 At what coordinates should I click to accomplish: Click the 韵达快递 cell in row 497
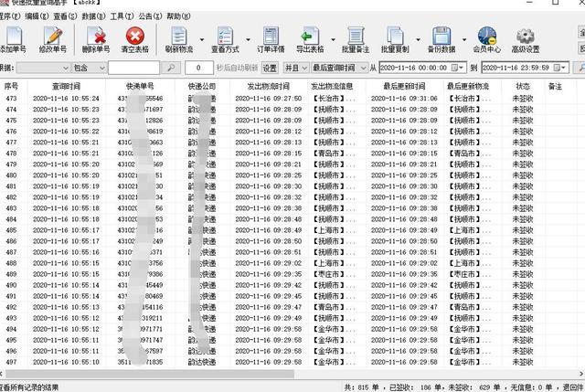(x=202, y=362)
